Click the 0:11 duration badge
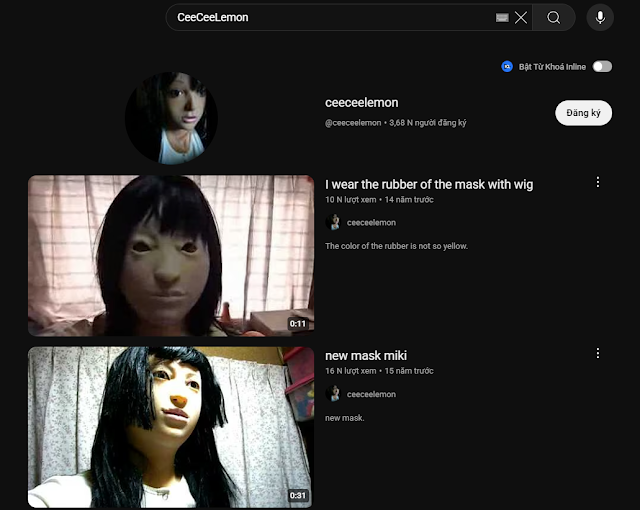 click(x=298, y=324)
